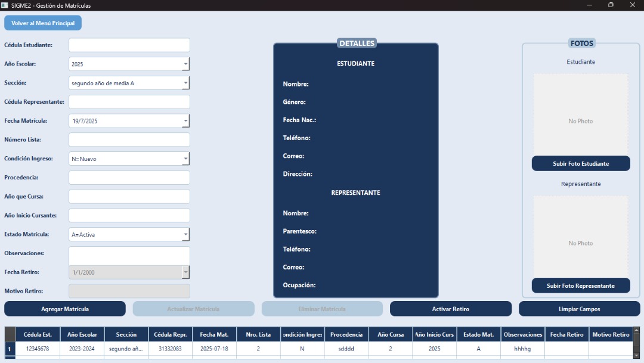Expand the Condición Ingreso dropdown
The image size is (644, 363).
pyautogui.click(x=185, y=159)
